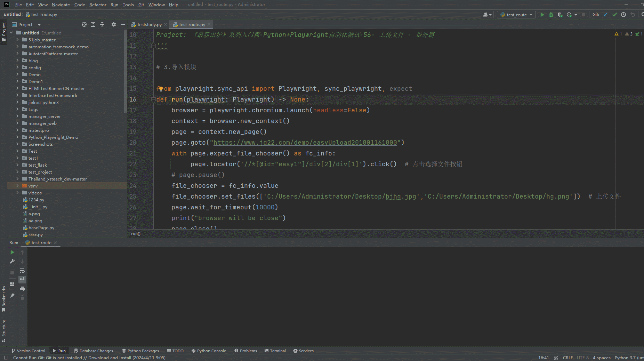Click the CRLF line separator indicator
Viewport: 644px width, 361px height.
coord(567,358)
